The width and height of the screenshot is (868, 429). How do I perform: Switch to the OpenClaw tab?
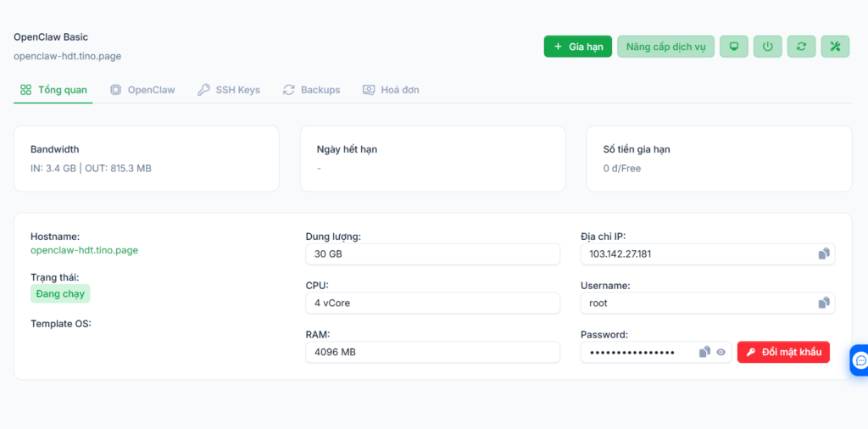click(x=142, y=90)
